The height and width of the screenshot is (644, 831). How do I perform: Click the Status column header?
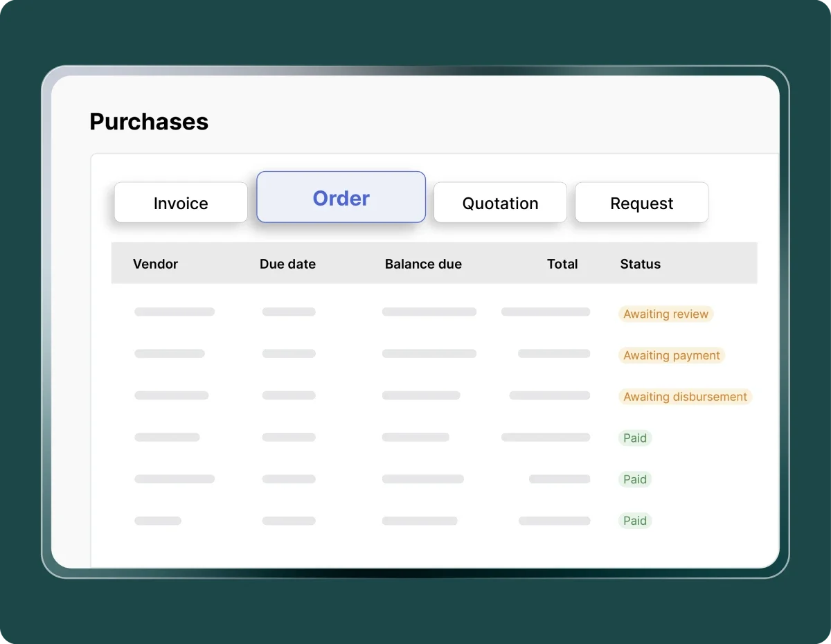640,264
